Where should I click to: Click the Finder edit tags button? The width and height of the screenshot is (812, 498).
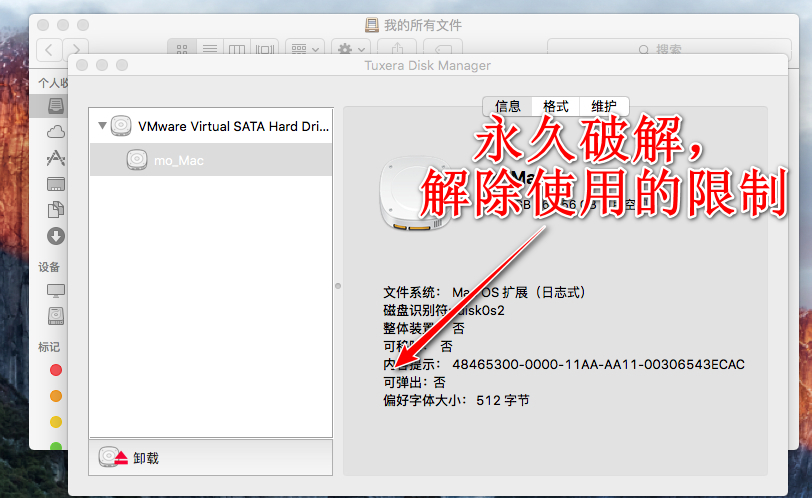pyautogui.click(x=443, y=49)
